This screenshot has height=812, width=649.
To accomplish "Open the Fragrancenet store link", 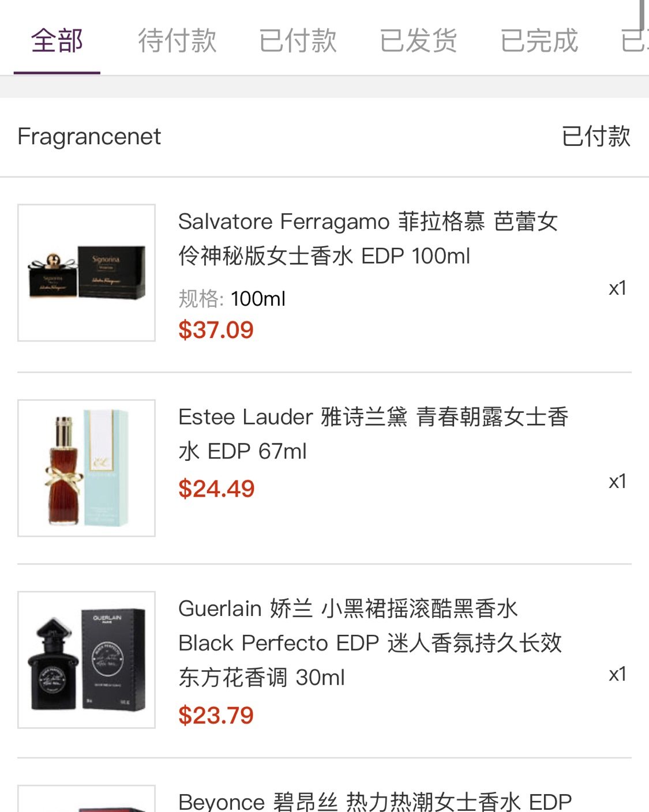I will click(x=89, y=137).
